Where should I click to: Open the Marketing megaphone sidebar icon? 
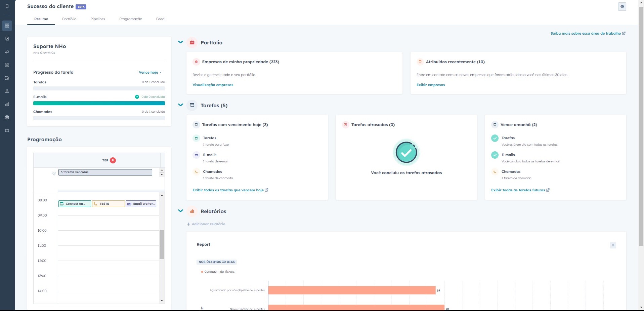[7, 52]
